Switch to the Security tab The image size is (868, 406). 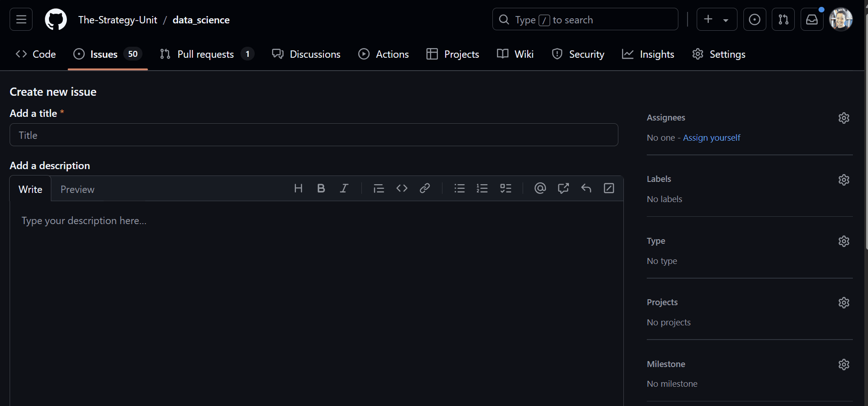[x=578, y=54]
